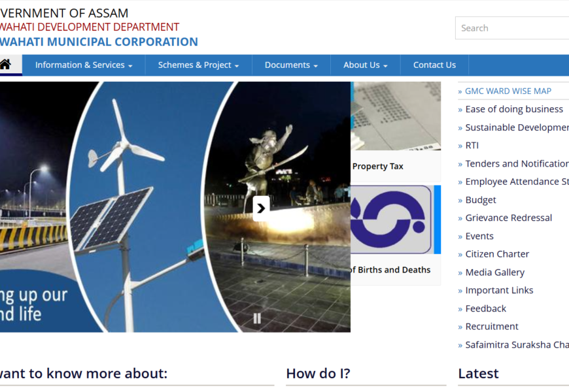The image size is (569, 392).
Task: Open the Budget sidebar link
Action: point(480,200)
